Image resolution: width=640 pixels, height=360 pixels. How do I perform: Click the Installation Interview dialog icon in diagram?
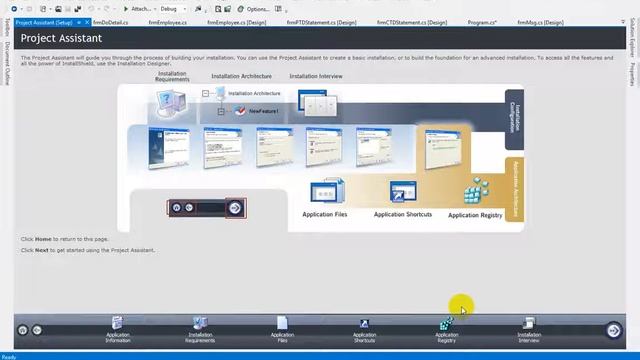click(x=318, y=102)
